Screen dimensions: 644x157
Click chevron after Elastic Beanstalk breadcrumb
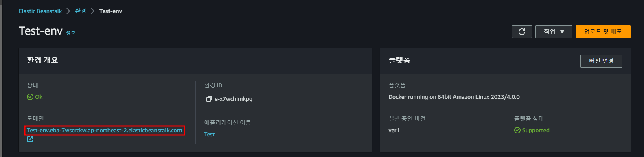[x=68, y=11]
